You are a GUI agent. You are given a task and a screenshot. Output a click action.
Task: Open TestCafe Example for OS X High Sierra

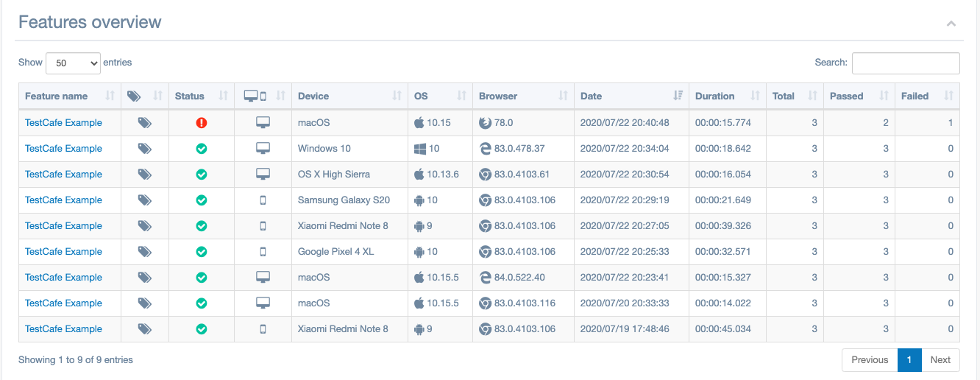[63, 174]
